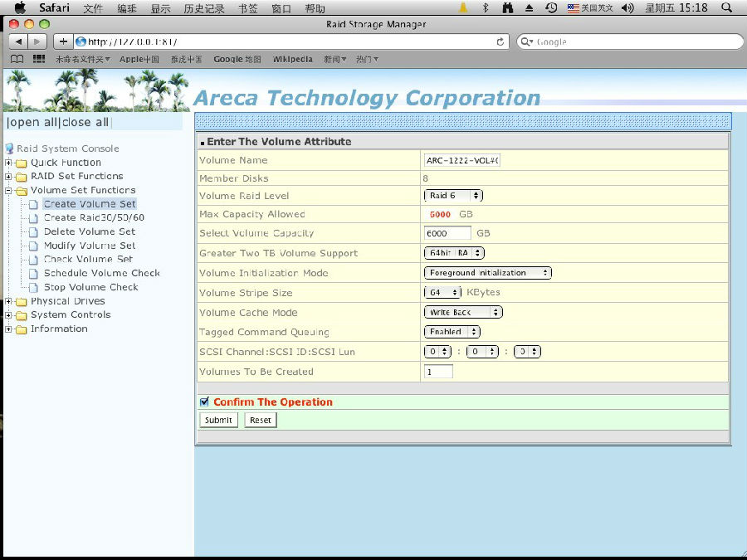
Task: Reload the page with the refresh icon
Action: (x=500, y=42)
